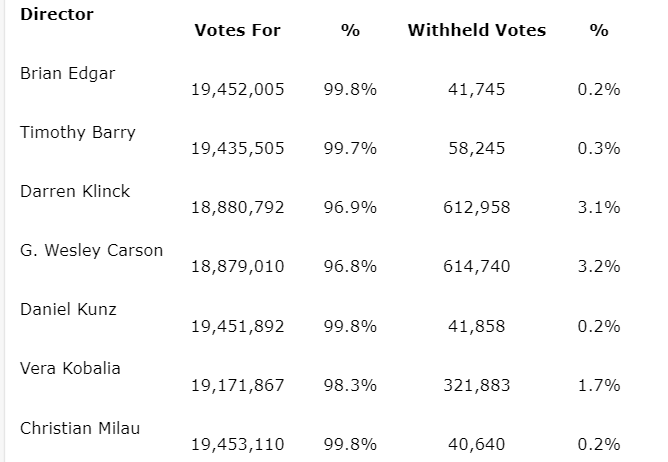Select the 614,740 withheld votes value
Image resolution: width=668 pixels, height=462 pixels.
click(476, 266)
